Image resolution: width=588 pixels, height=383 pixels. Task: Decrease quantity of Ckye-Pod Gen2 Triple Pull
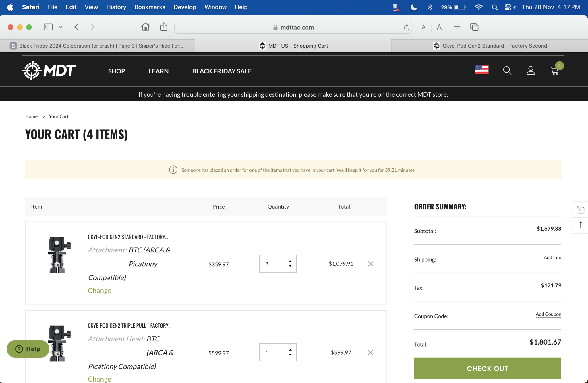(x=290, y=355)
